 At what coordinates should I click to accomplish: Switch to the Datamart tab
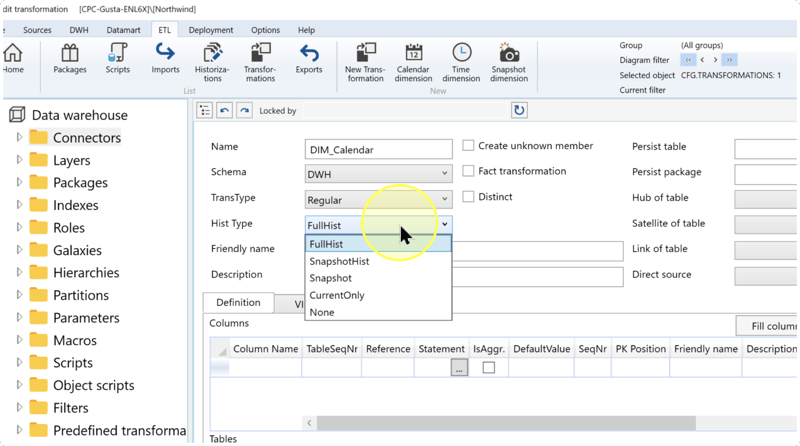(x=123, y=30)
